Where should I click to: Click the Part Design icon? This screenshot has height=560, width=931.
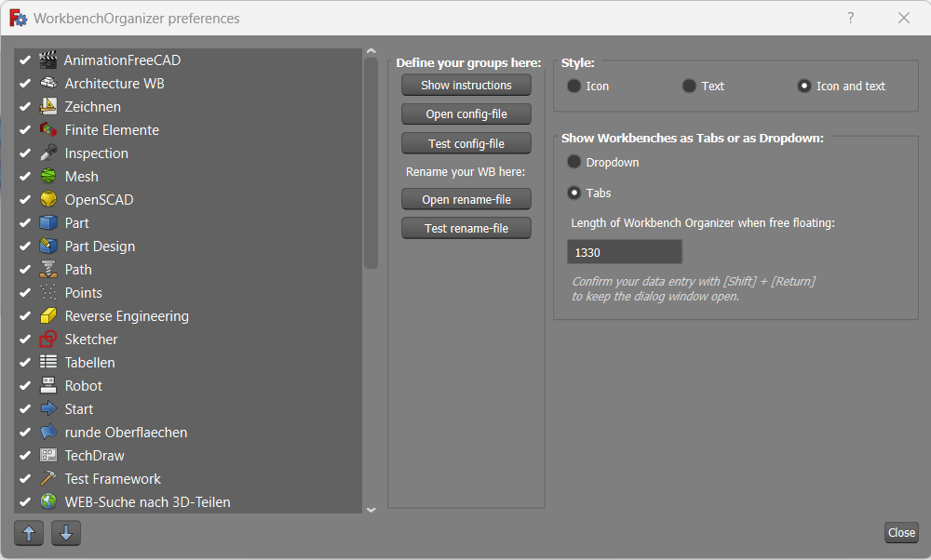tap(48, 246)
